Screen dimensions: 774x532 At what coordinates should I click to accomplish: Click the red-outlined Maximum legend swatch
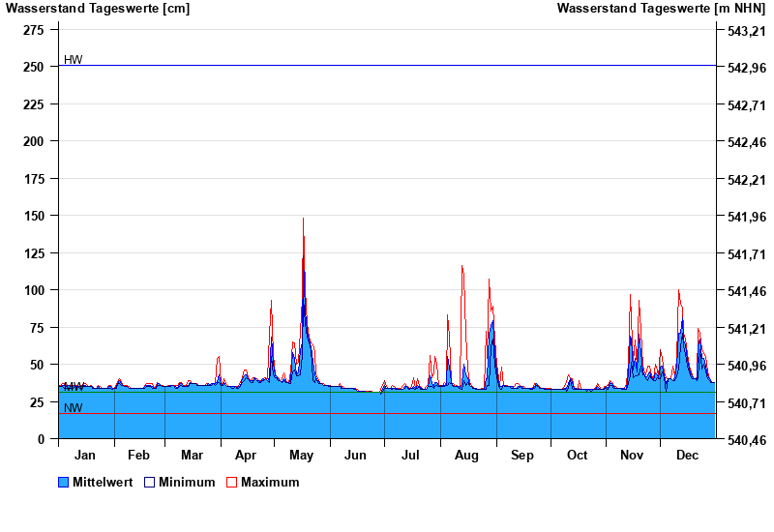pos(231,482)
